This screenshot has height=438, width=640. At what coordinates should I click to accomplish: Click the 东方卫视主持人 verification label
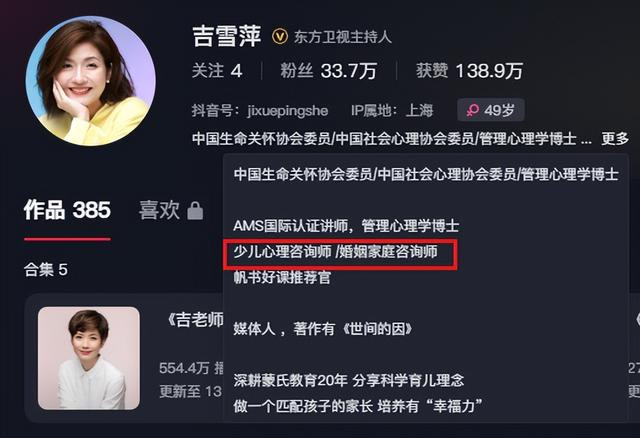tap(343, 37)
